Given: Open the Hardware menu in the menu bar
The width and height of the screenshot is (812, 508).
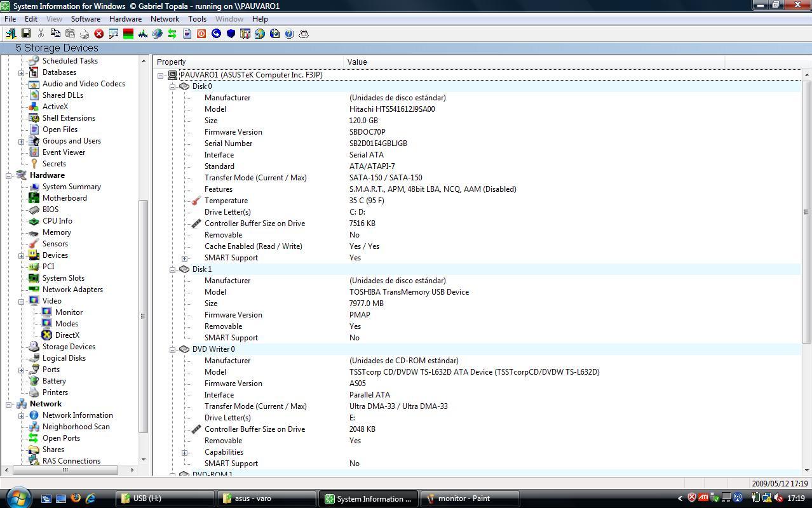Looking at the screenshot, I should coord(125,19).
